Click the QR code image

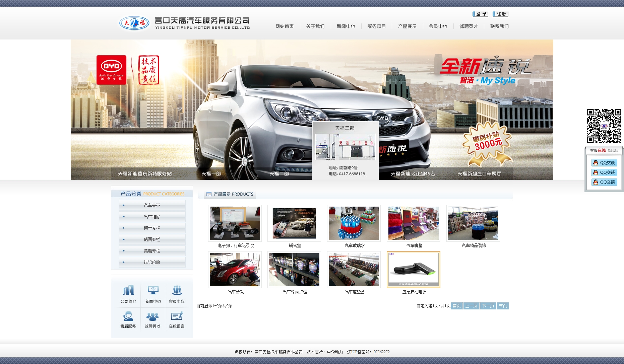(x=604, y=126)
